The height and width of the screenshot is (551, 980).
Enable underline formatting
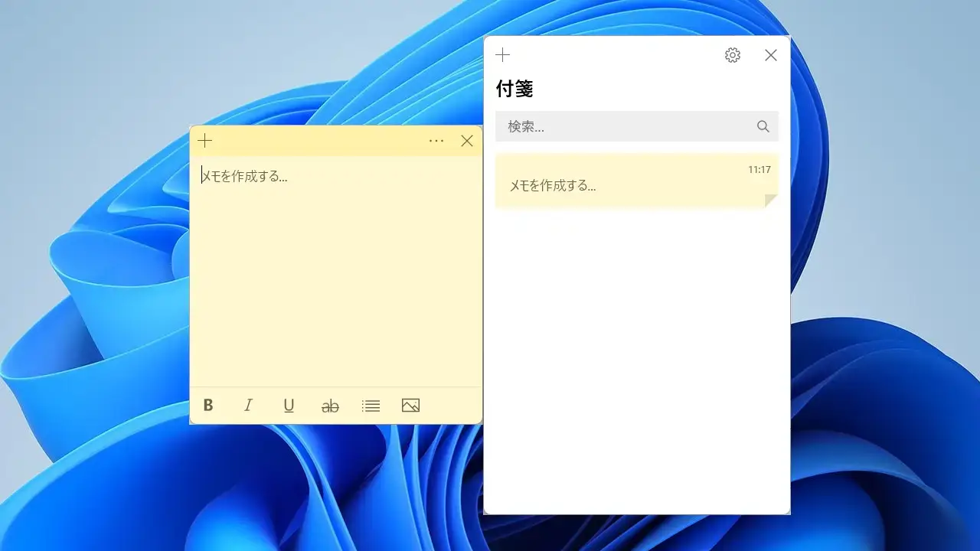pos(289,406)
